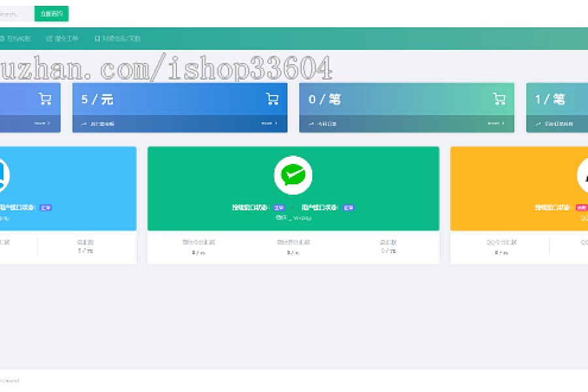Click the green search button beside the search box

coord(52,14)
